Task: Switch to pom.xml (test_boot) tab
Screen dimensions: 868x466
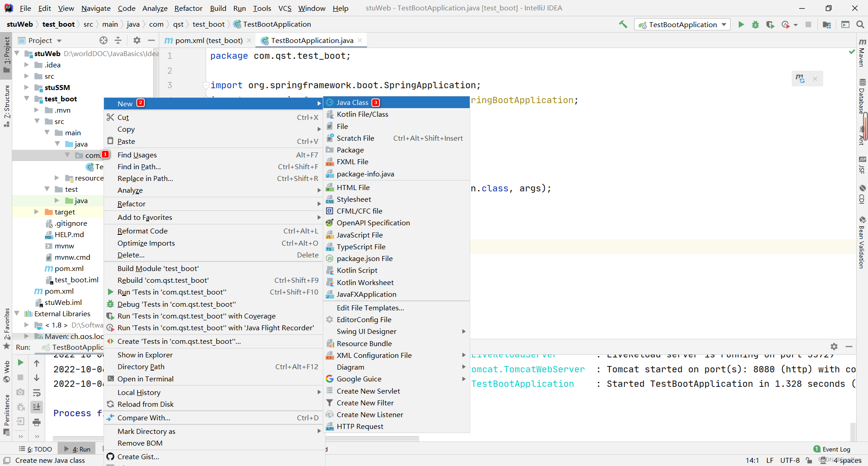Action: pyautogui.click(x=208, y=40)
